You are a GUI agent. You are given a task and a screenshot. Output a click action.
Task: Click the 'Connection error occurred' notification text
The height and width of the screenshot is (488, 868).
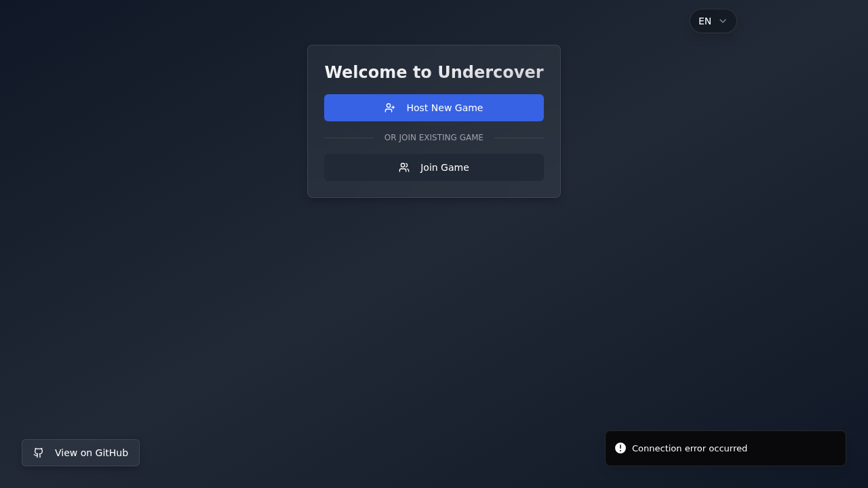point(690,449)
